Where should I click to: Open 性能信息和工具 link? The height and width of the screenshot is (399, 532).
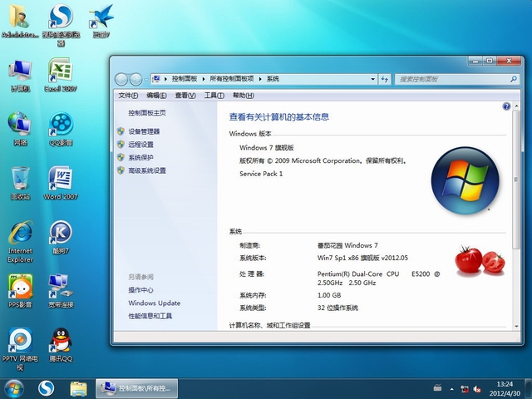pyautogui.click(x=150, y=316)
